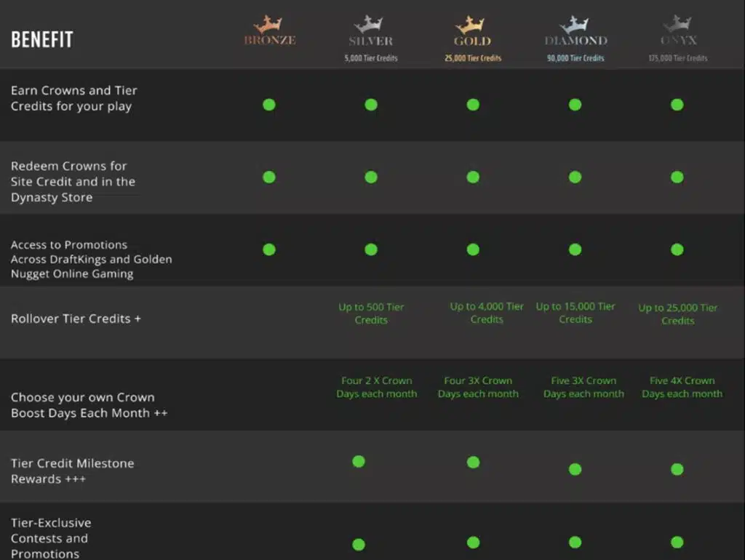Click 'Redeem Crowns for Site Credit' benefit text
Viewport: 745px width, 560px height.
[73, 181]
